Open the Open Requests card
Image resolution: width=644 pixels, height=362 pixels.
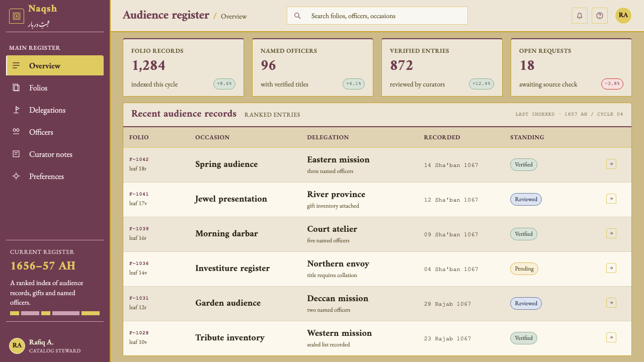[572, 67]
